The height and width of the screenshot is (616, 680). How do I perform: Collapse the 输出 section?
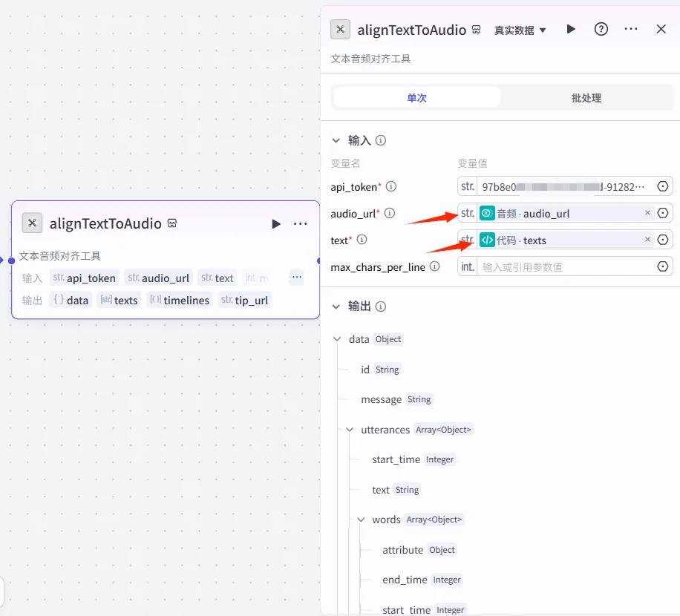point(336,307)
